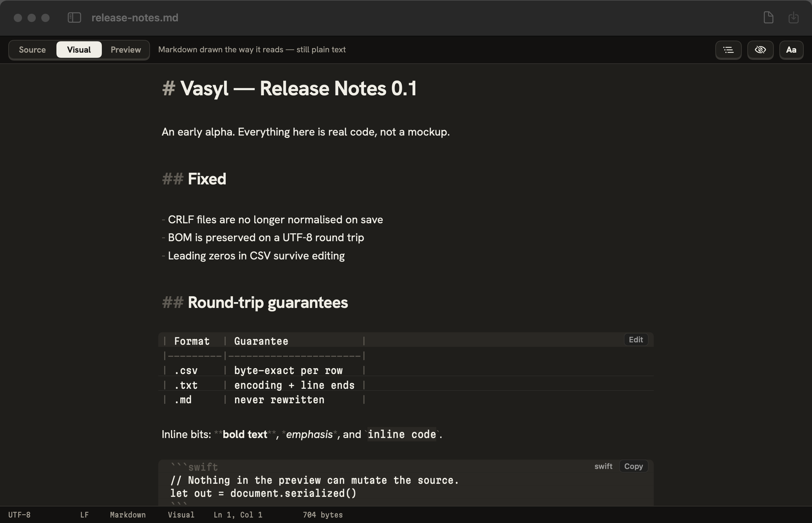Copy the swift code block
812x523 pixels.
pyautogui.click(x=633, y=466)
